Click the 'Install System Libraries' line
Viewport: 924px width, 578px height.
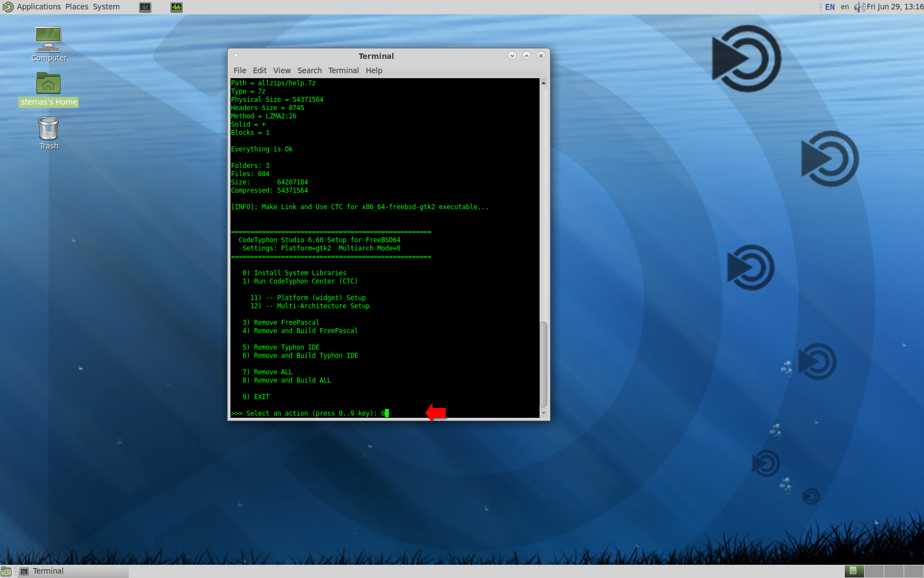[x=294, y=273]
